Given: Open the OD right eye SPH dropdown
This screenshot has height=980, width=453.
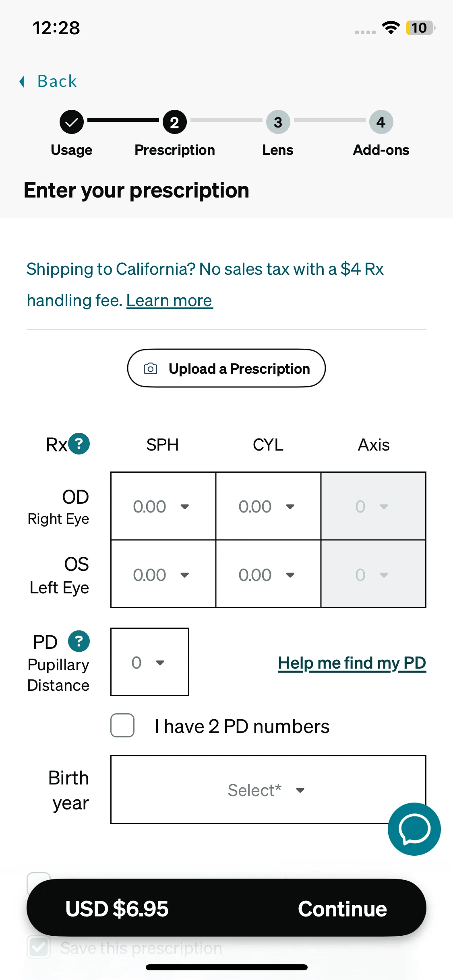Looking at the screenshot, I should click(163, 506).
